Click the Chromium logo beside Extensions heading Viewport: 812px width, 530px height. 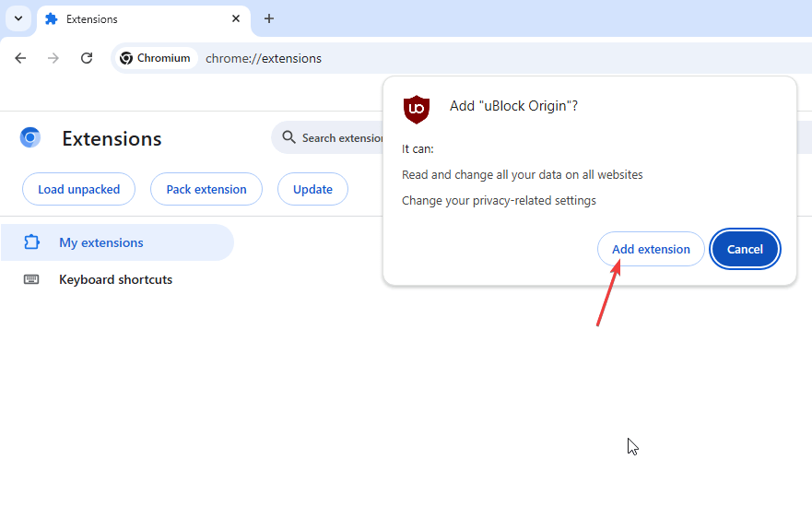tap(30, 138)
